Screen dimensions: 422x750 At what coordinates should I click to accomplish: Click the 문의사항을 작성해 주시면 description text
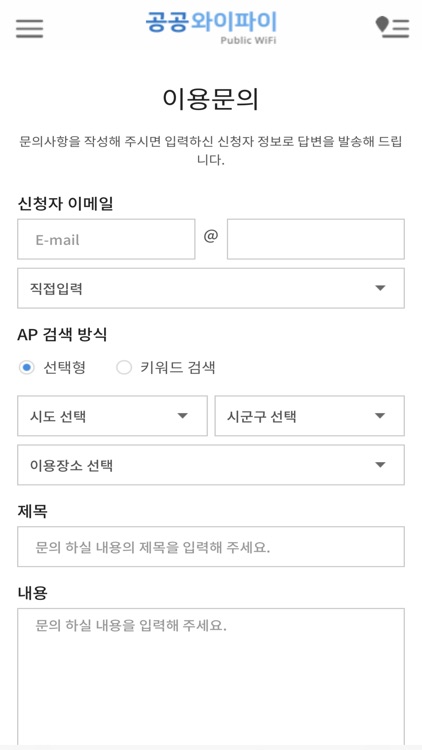click(211, 150)
